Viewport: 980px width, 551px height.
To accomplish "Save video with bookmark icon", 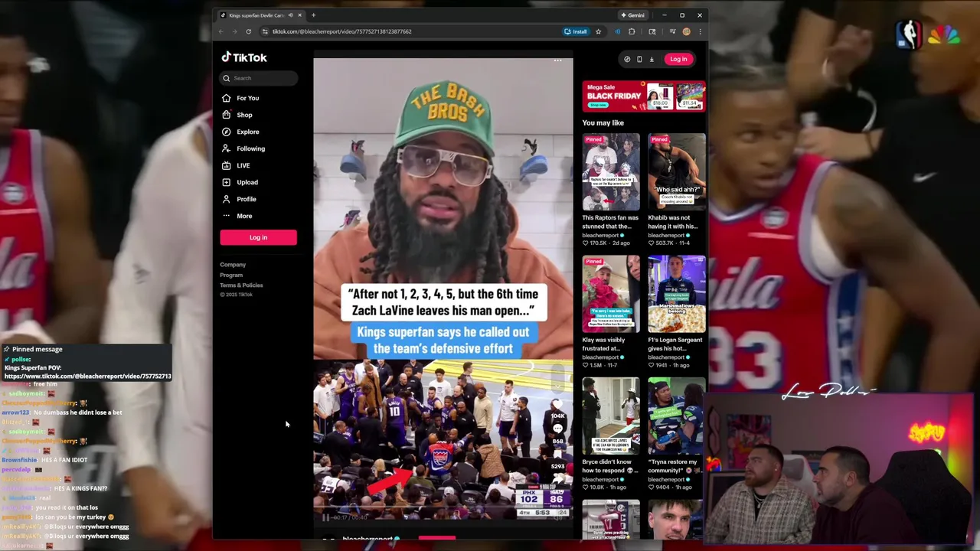I will coord(558,455).
